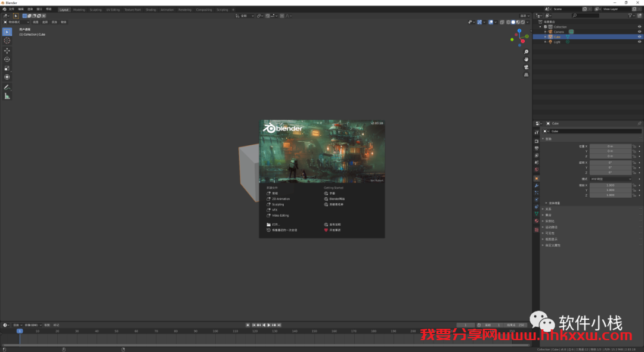Open Active Tool properties tab
The width and height of the screenshot is (644, 352).
tap(537, 132)
